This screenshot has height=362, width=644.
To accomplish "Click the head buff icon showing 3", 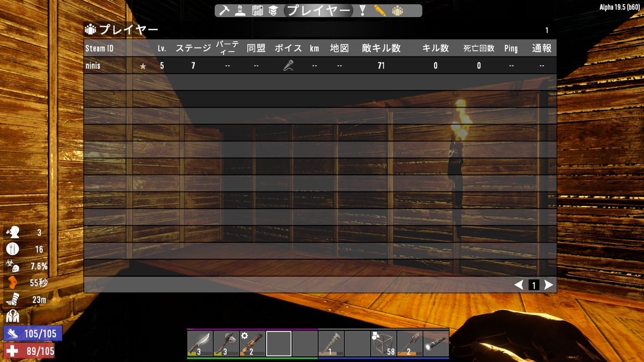I will 12,232.
